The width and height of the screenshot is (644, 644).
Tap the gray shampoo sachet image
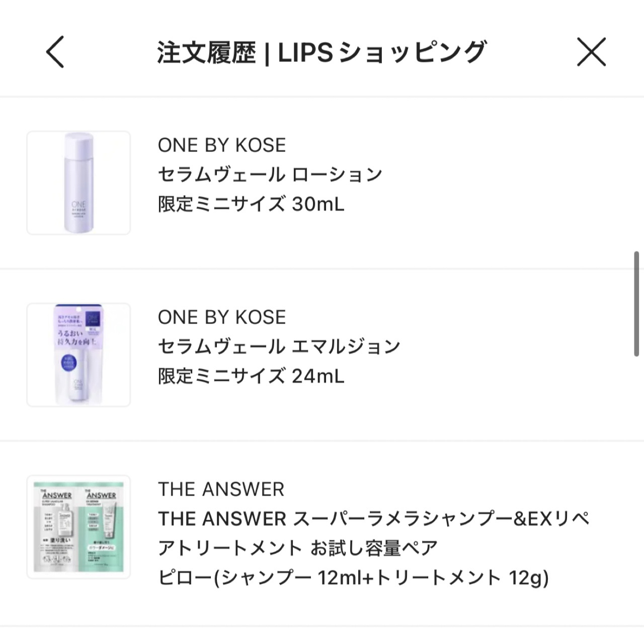pyautogui.click(x=57, y=526)
